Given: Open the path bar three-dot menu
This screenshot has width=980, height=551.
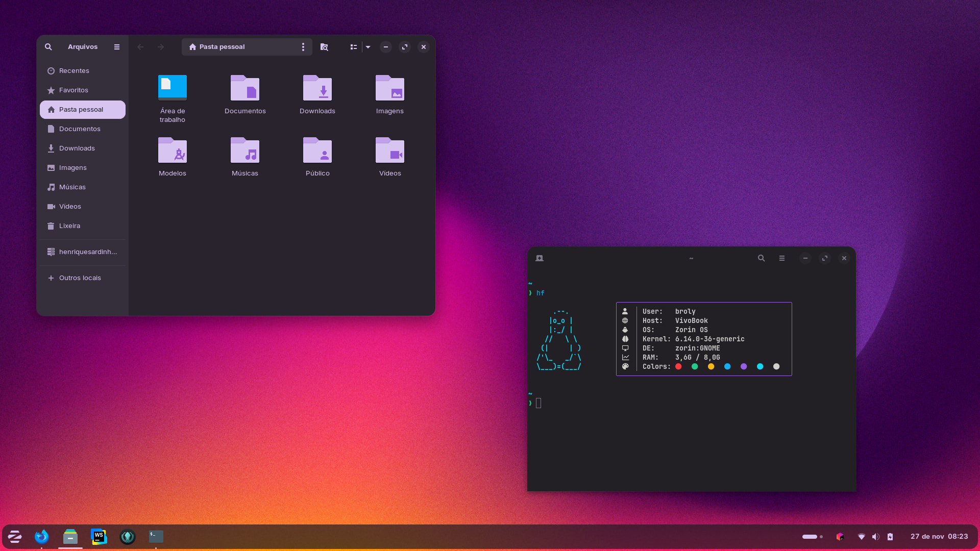Looking at the screenshot, I should coord(303,47).
